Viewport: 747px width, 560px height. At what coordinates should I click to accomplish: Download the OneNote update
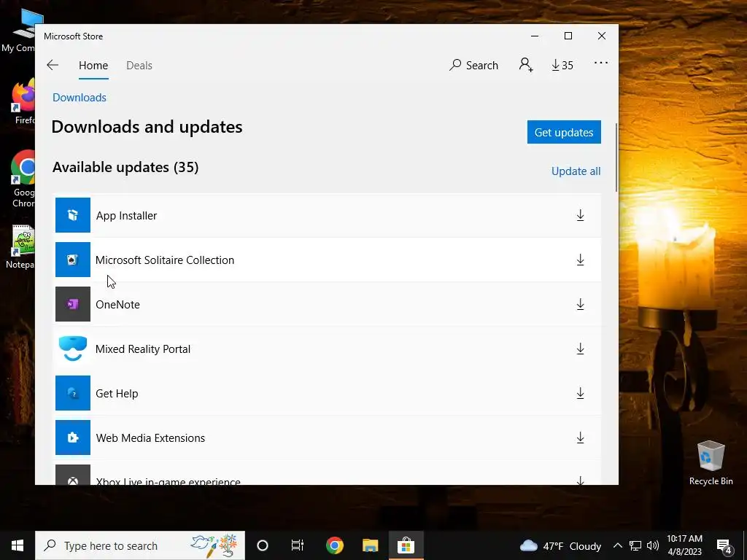580,304
